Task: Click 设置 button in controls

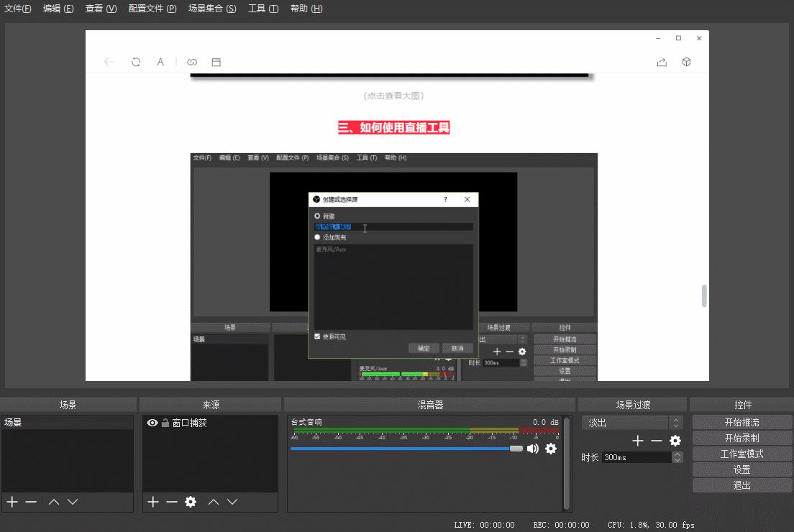Action: 741,469
